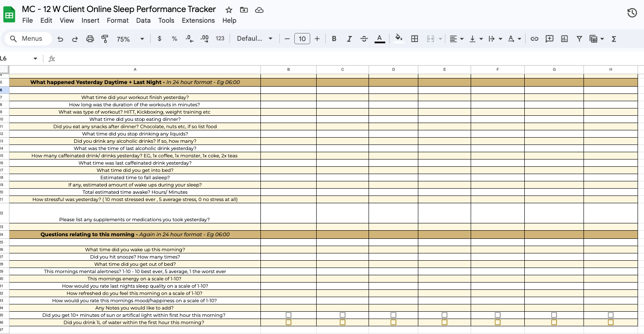The image size is (644, 334).
Task: Open the 75% zoom dropdown
Action: click(130, 39)
